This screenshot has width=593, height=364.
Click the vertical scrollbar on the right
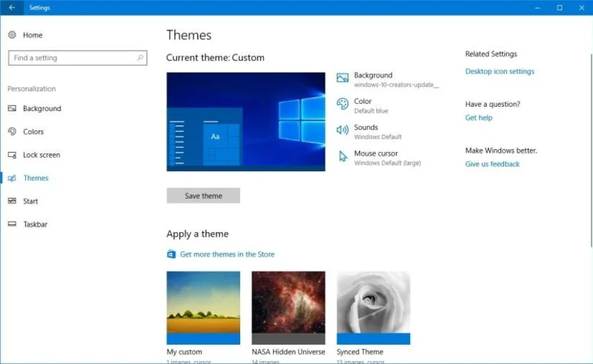(591, 150)
